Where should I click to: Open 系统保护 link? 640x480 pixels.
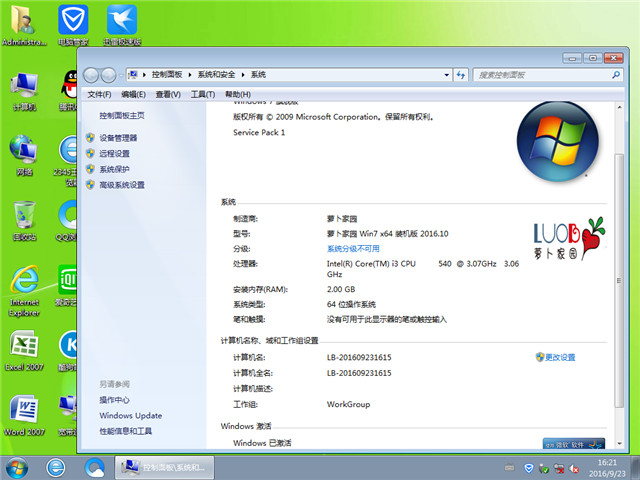(x=114, y=169)
